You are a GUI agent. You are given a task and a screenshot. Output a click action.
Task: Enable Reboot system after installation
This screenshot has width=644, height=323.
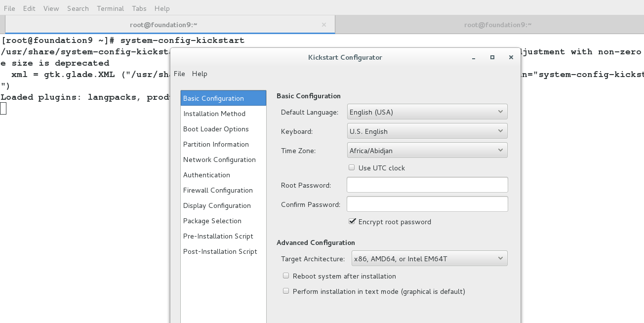pyautogui.click(x=285, y=276)
